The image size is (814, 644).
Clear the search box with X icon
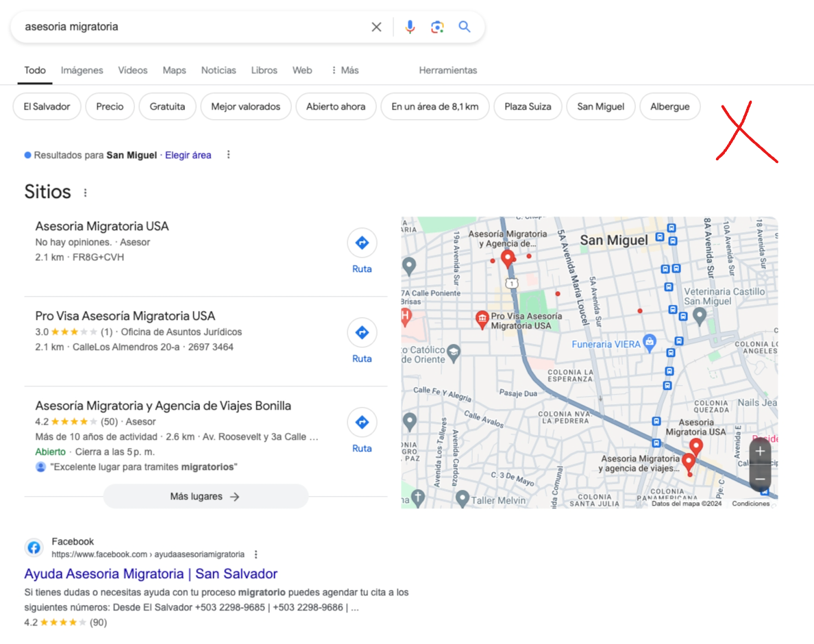[376, 27]
